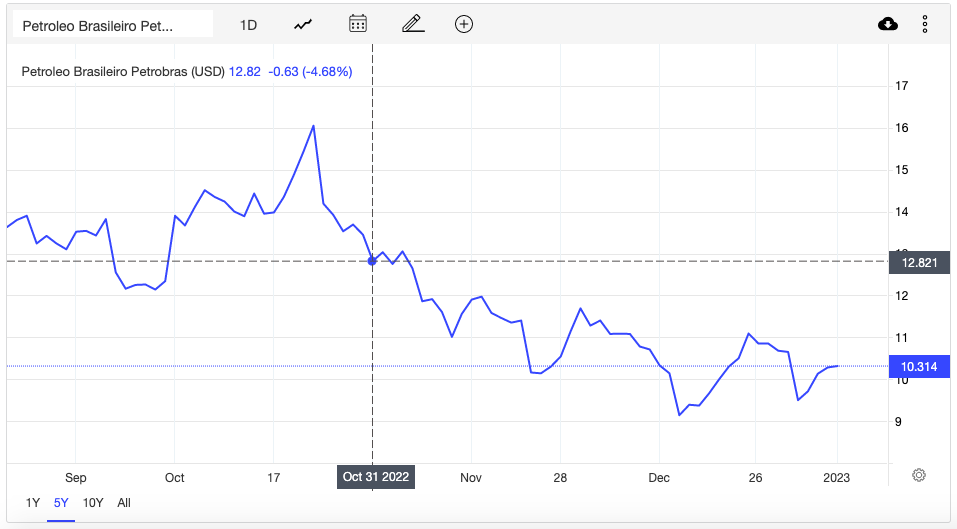957x529 pixels.
Task: Click the Oct 31 2022 date label
Action: tap(376, 477)
